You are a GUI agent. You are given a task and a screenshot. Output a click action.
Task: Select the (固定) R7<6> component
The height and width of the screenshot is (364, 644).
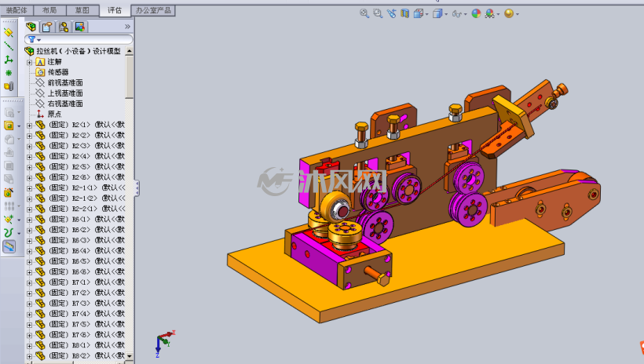[80, 334]
